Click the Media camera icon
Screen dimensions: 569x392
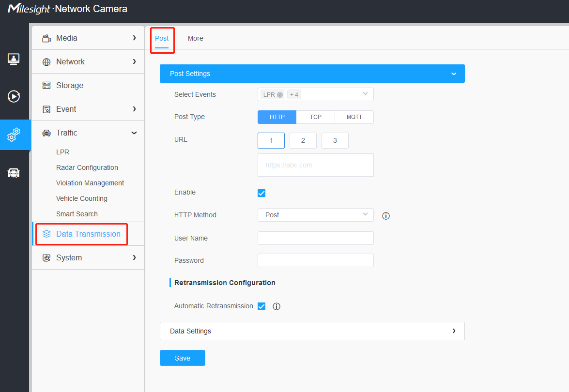46,38
